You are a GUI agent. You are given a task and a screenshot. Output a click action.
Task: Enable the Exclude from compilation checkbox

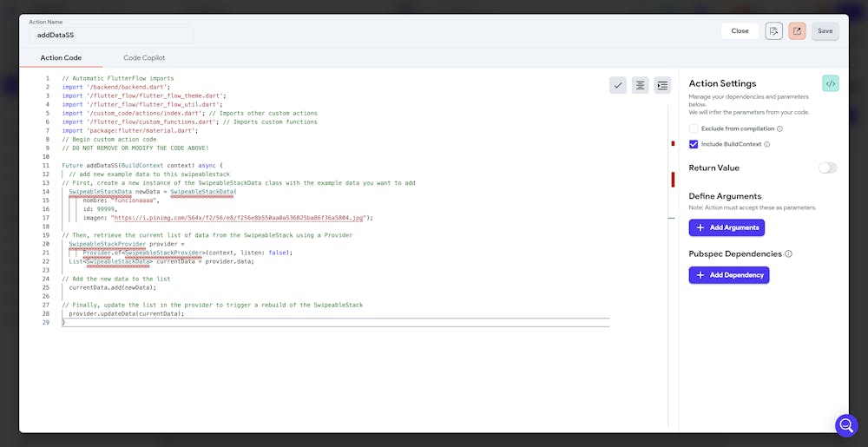694,129
